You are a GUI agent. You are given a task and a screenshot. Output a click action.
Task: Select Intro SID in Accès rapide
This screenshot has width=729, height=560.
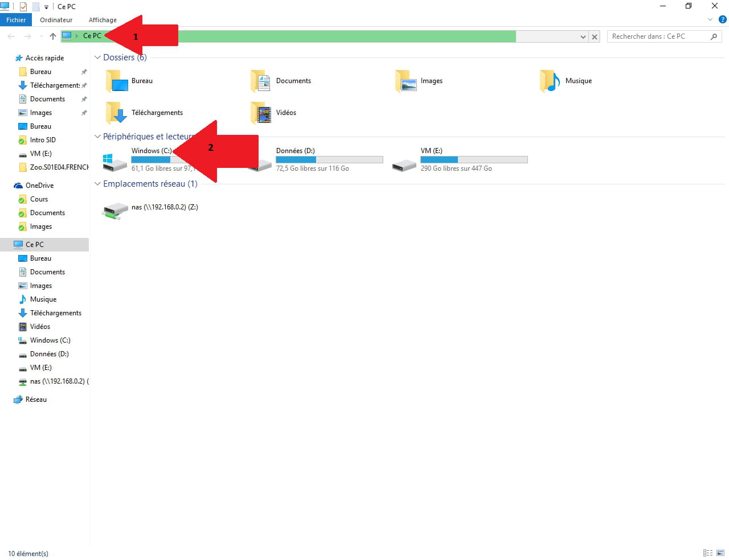(43, 140)
